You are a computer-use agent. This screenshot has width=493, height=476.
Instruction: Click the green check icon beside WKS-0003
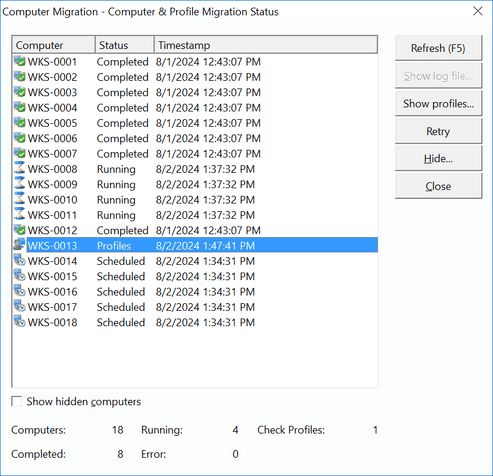[20, 92]
